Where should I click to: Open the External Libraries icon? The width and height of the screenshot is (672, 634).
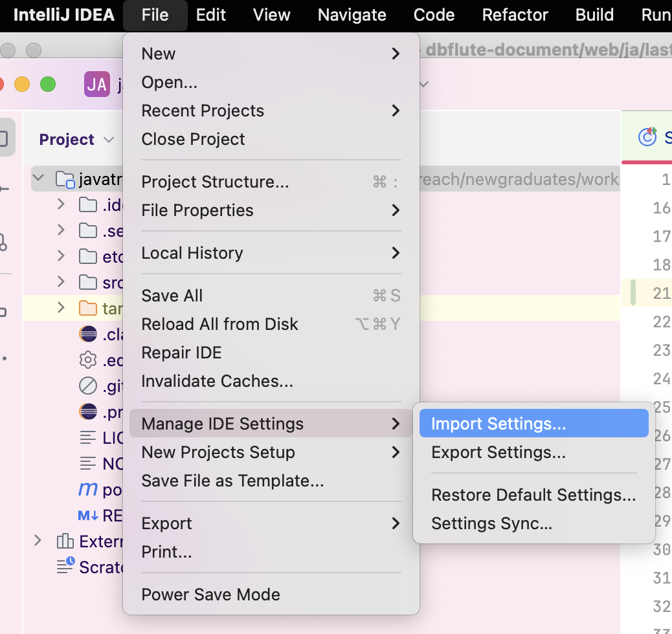coord(65,541)
